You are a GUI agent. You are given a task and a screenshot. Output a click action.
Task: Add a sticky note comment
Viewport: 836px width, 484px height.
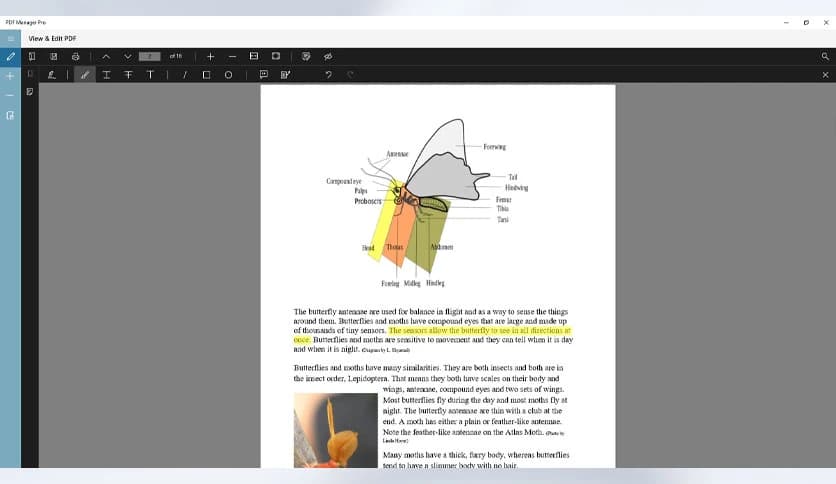tap(263, 74)
